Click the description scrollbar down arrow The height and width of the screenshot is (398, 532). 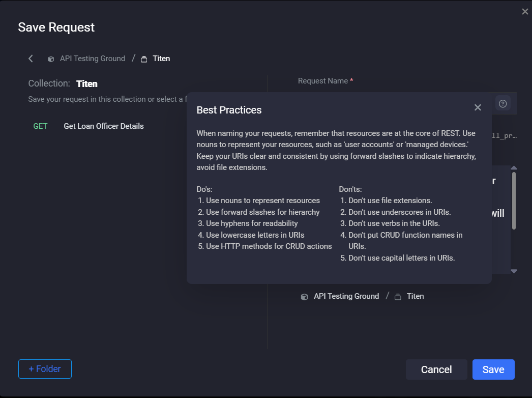tap(514, 271)
